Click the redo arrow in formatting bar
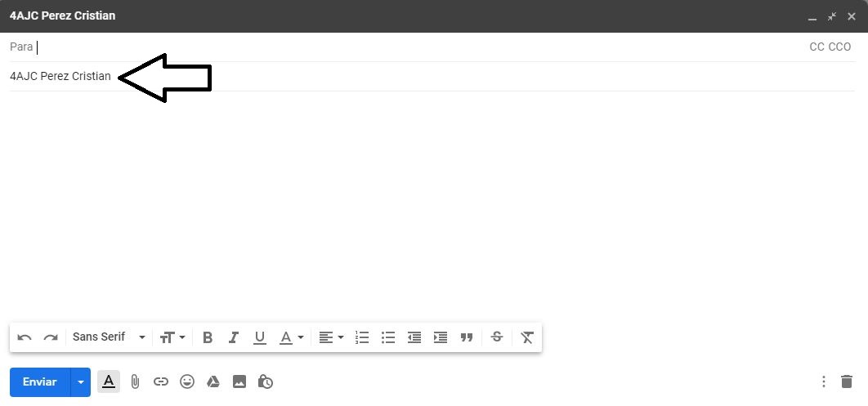Viewport: 868px width, 406px height. [x=51, y=337]
